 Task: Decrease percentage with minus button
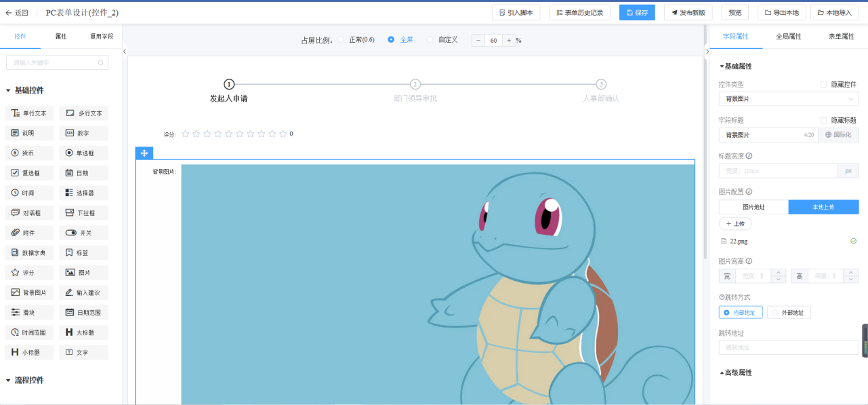tap(478, 40)
